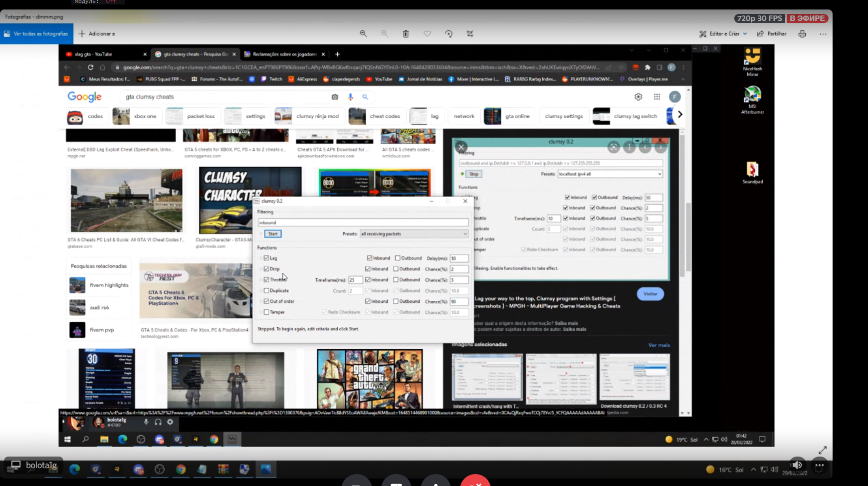Open the Google apps grid icon
The height and width of the screenshot is (486, 868).
(657, 97)
